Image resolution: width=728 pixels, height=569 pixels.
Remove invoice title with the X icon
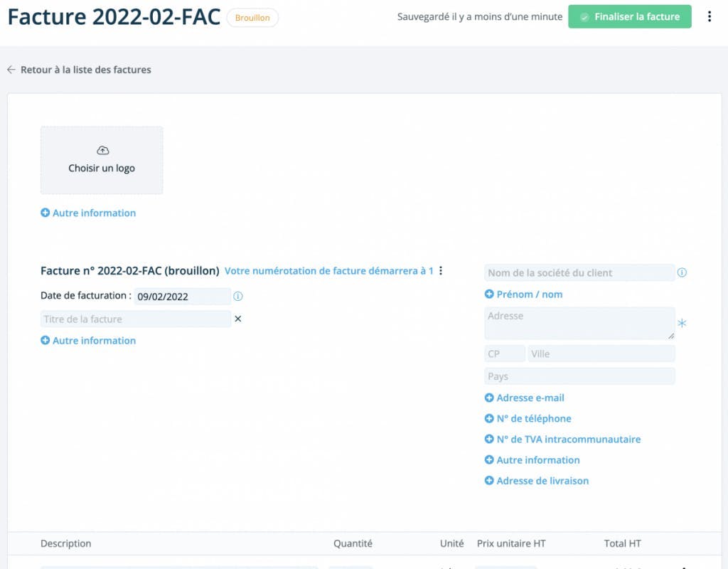pyautogui.click(x=237, y=319)
